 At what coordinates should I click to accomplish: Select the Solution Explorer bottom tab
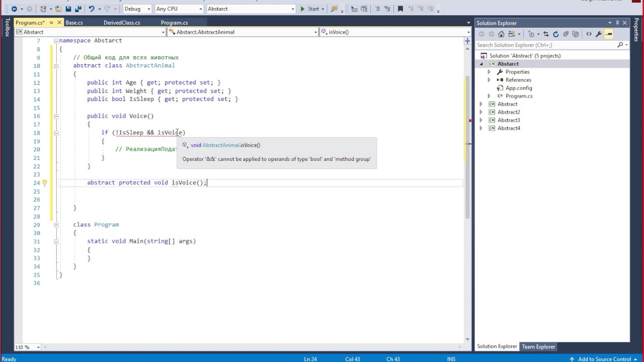coord(497,346)
